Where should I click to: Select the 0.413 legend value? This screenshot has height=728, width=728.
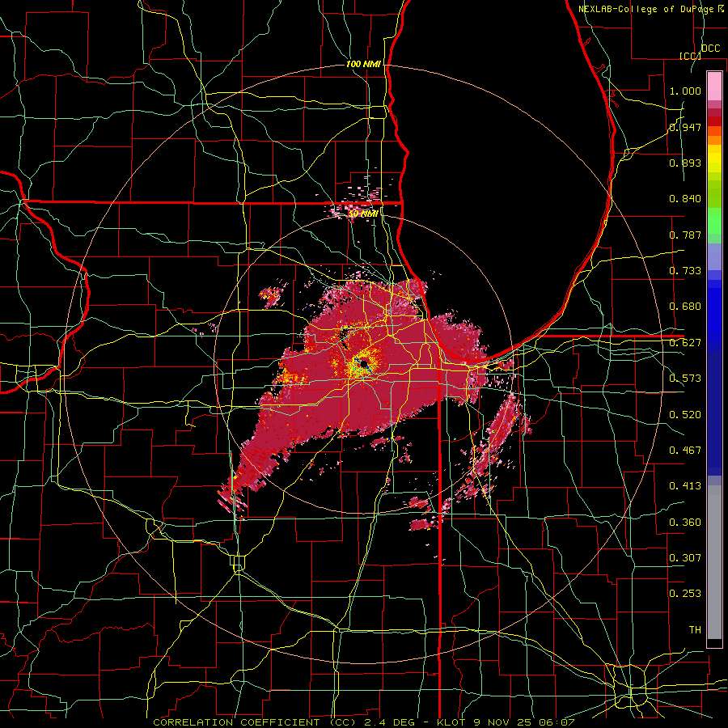[x=685, y=486]
